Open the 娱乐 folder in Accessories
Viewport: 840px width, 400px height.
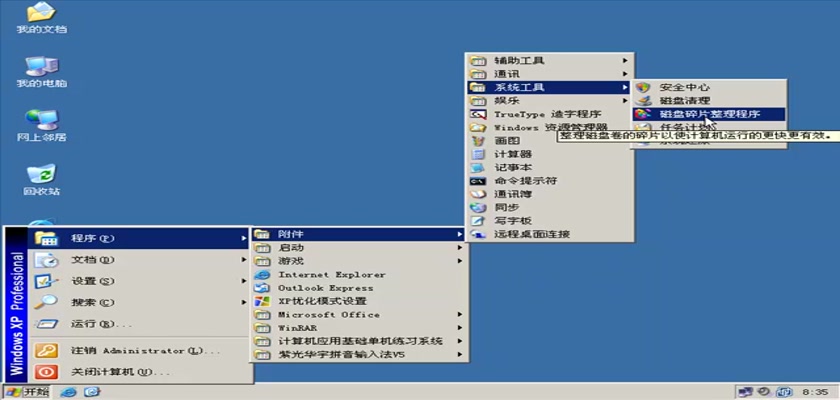click(x=550, y=101)
